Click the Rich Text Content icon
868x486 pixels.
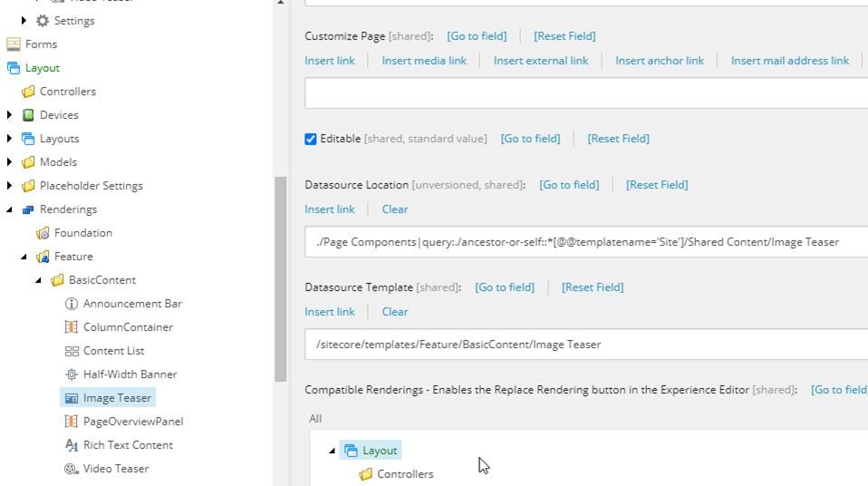(72, 445)
